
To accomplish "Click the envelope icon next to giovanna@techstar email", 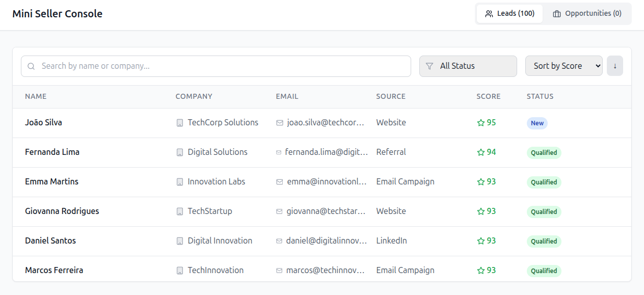I will tap(279, 211).
